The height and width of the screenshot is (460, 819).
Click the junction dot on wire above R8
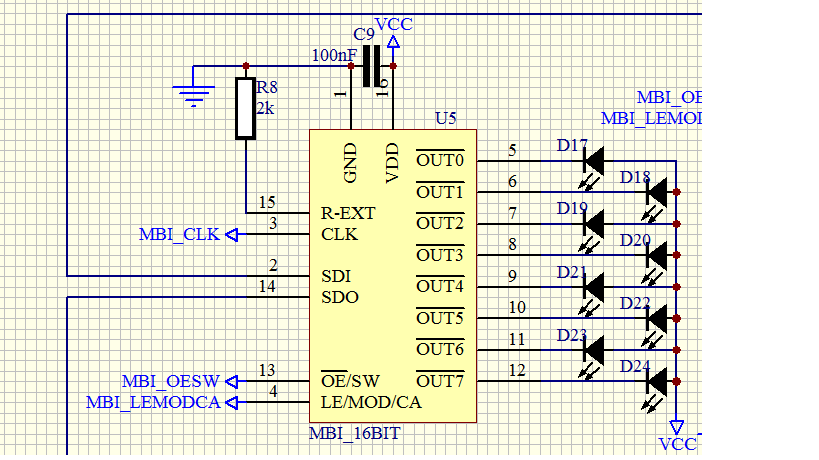click(246, 66)
